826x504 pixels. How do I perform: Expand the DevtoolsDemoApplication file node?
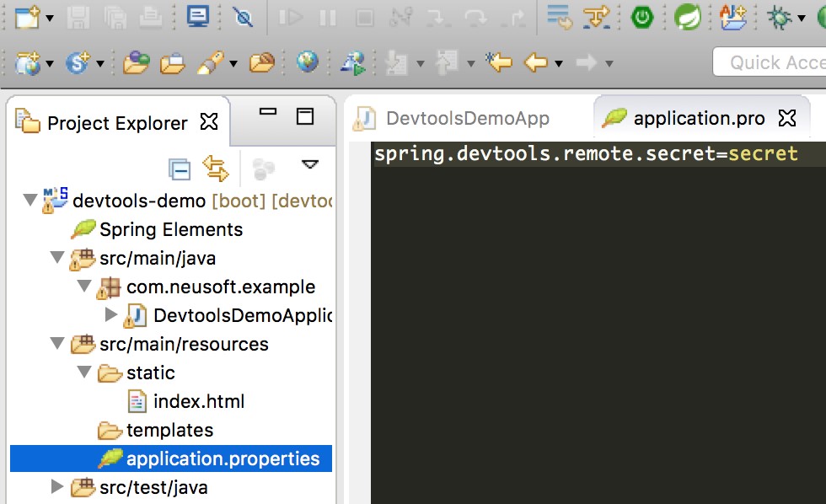[110, 314]
